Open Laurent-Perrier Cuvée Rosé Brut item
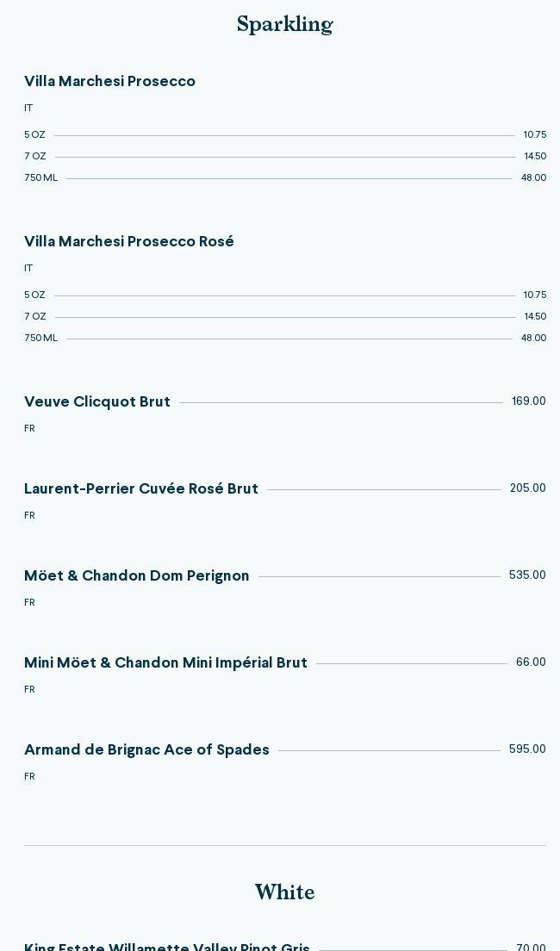Screen dimensions: 560x951 [x=141, y=489]
